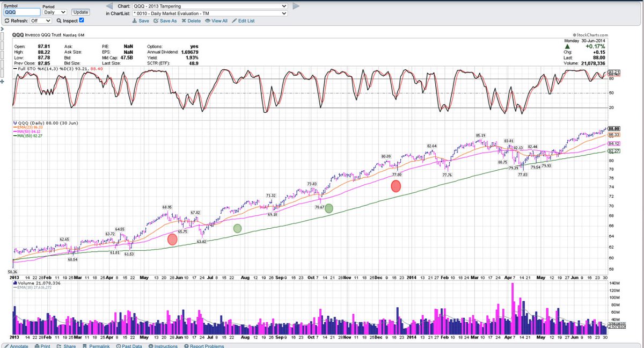Click the 85.19 price peak label

pyautogui.click(x=480, y=135)
